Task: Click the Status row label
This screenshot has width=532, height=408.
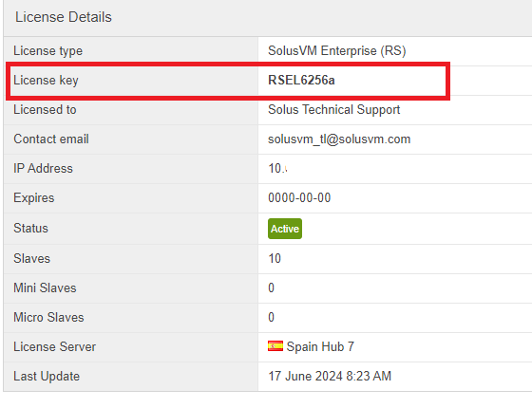Action: (x=30, y=228)
